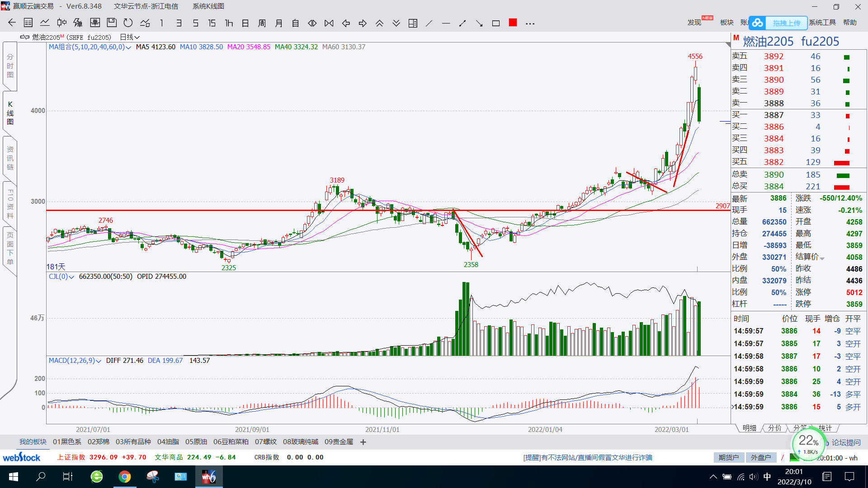Refresh the chart data
The width and height of the screenshot is (868, 488).
pyautogui.click(x=128, y=23)
